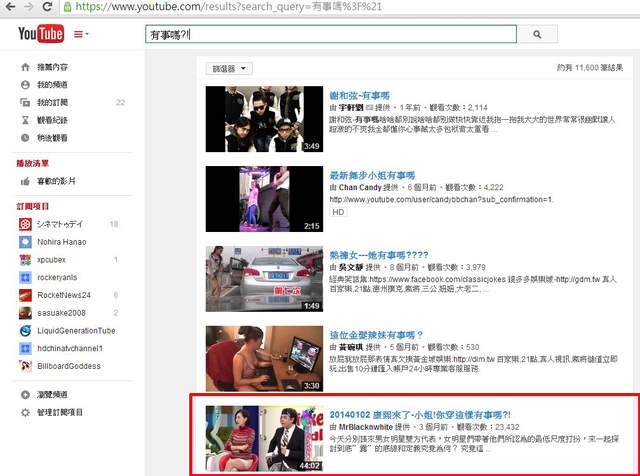Open 稍後觀看 watch later list

point(53,137)
